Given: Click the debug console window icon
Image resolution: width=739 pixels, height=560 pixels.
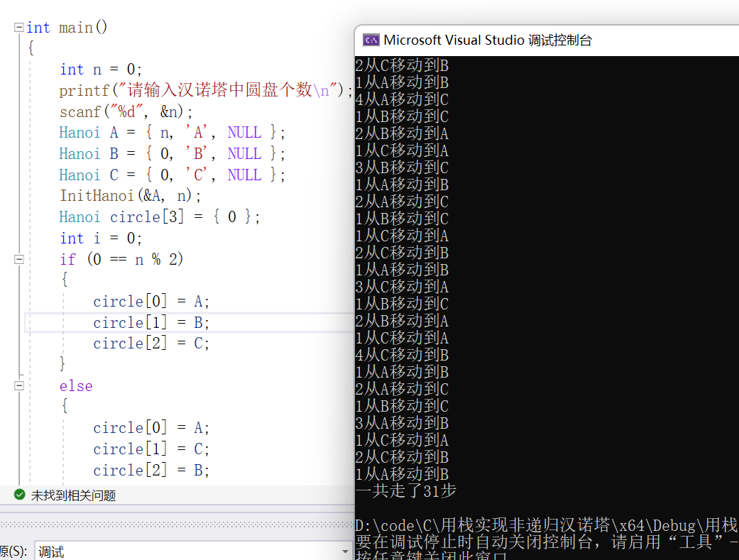Looking at the screenshot, I should (371, 40).
